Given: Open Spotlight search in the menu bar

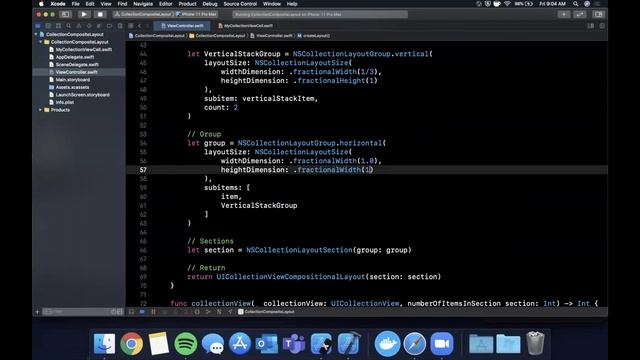Looking at the screenshot, I should [576, 4].
